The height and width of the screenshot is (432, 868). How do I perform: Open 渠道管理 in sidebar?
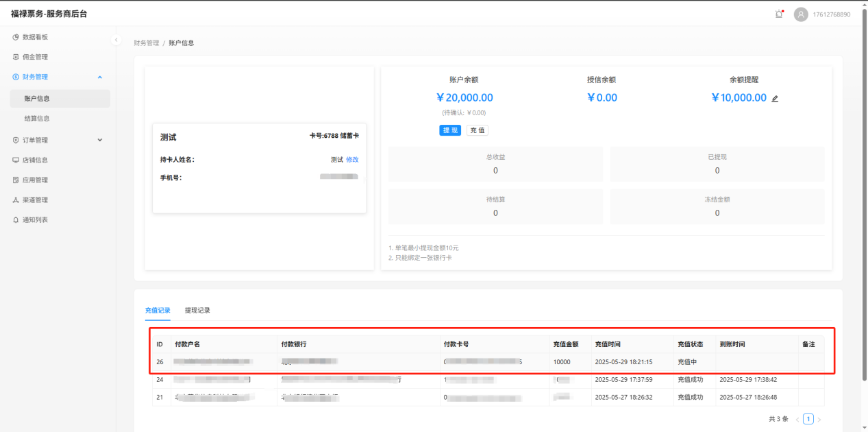[x=35, y=200]
